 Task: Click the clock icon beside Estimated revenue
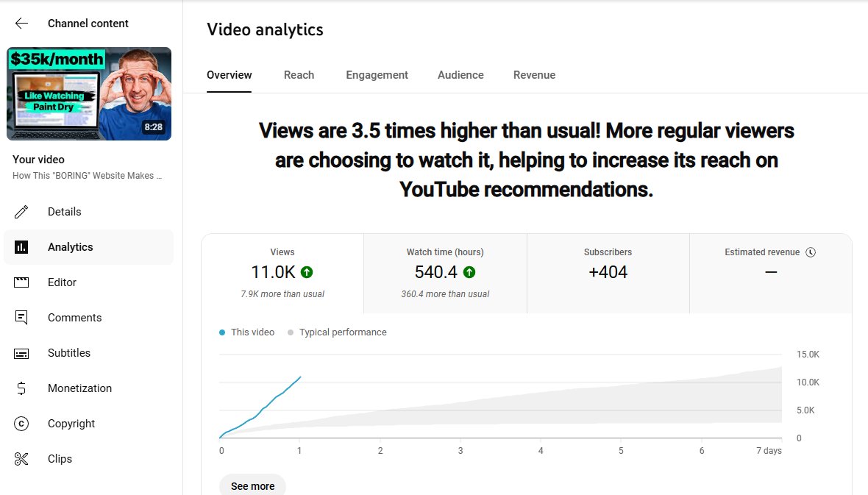pos(811,252)
